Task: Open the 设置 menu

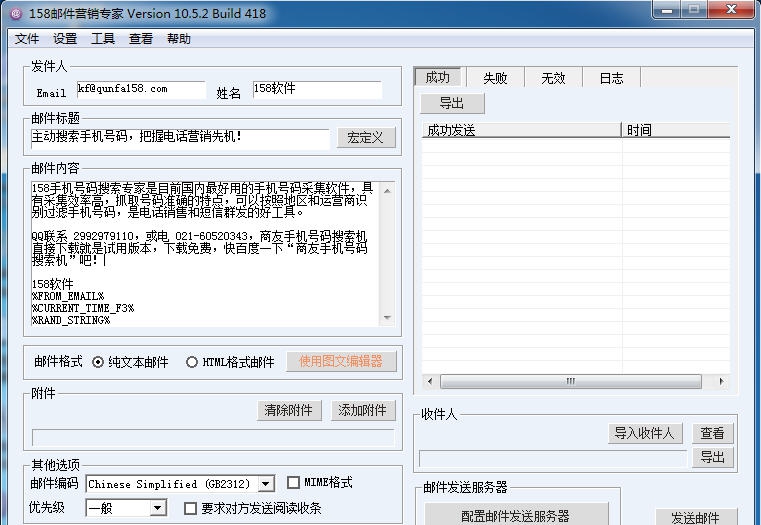Action: point(65,39)
